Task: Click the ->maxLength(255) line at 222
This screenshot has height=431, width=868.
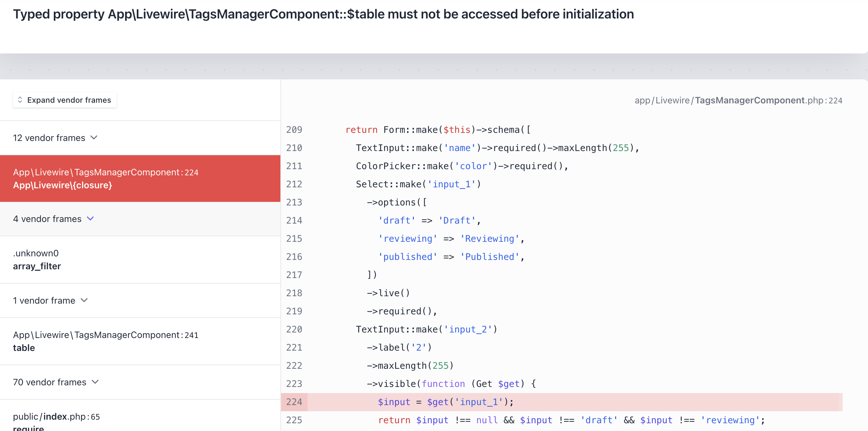Action: 410,366
